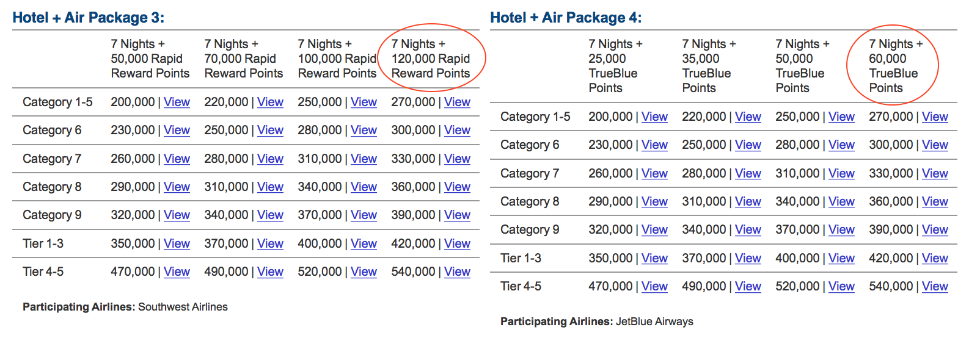Open View link for Package 3 Category 1-5 200,000

[177, 102]
